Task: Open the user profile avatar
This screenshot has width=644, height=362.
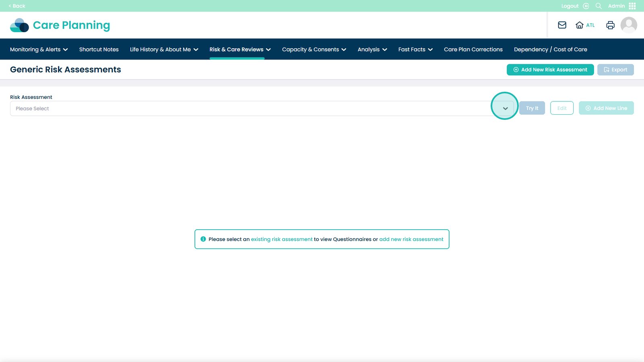Action: coord(629,25)
